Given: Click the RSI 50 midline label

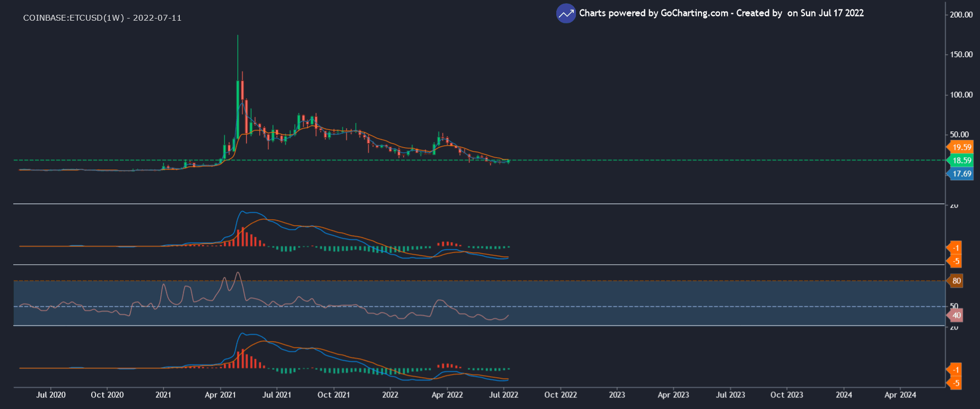Looking at the screenshot, I should coord(954,306).
